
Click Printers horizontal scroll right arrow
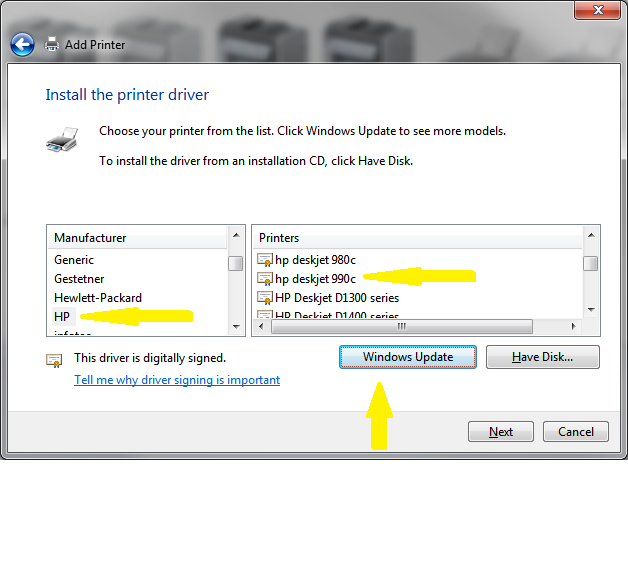point(573,326)
